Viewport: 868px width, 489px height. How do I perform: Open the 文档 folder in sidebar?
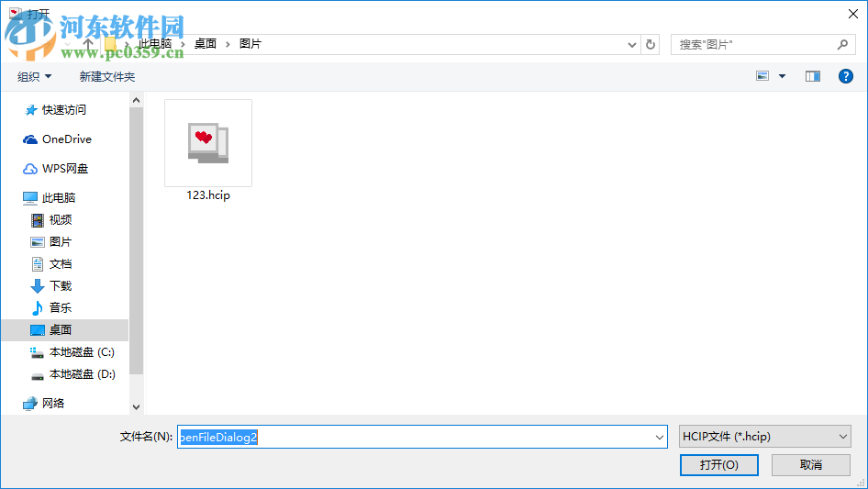click(61, 264)
